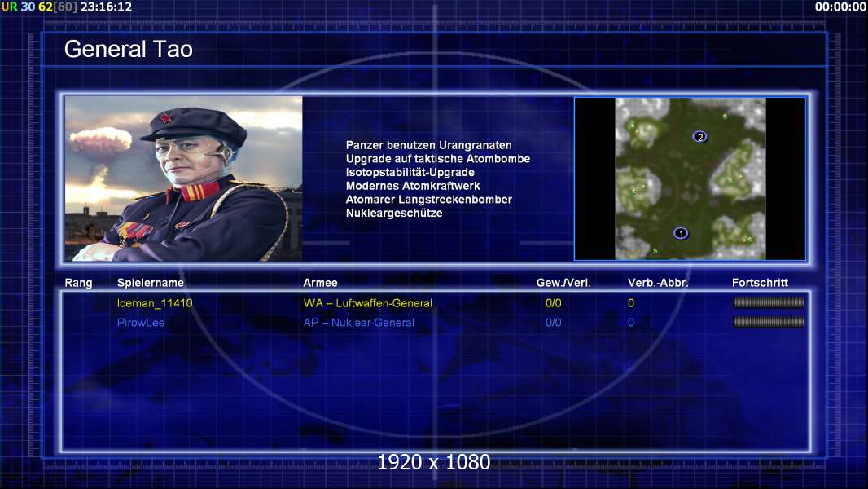Click the 1920 x 1080 resolution label

[x=434, y=462]
